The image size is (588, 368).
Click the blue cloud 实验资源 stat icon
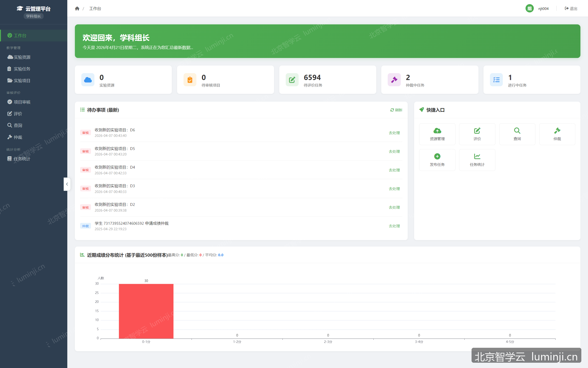coord(88,80)
